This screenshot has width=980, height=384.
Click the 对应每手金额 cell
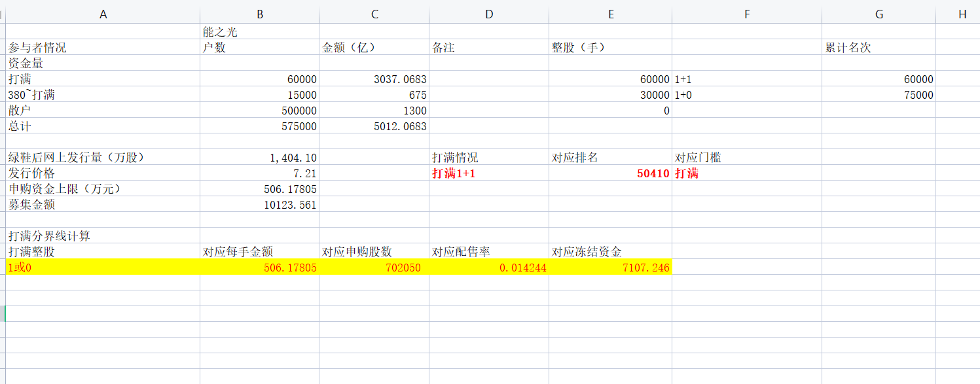[260, 251]
